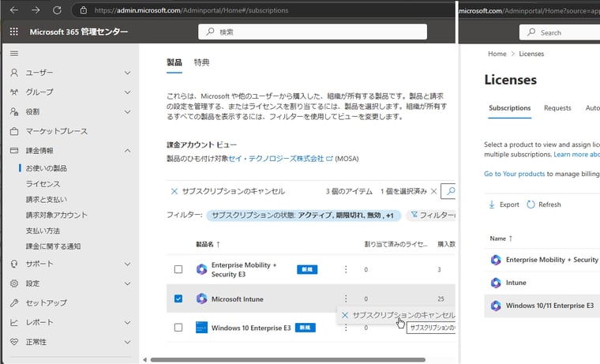Click the 設定 gear icon
The height and width of the screenshot is (364, 600).
coord(14,283)
